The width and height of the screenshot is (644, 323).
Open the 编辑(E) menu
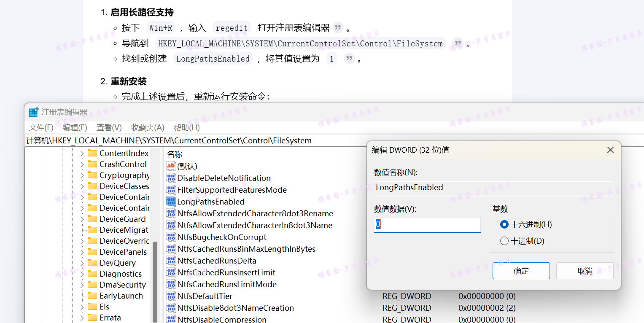(x=75, y=127)
